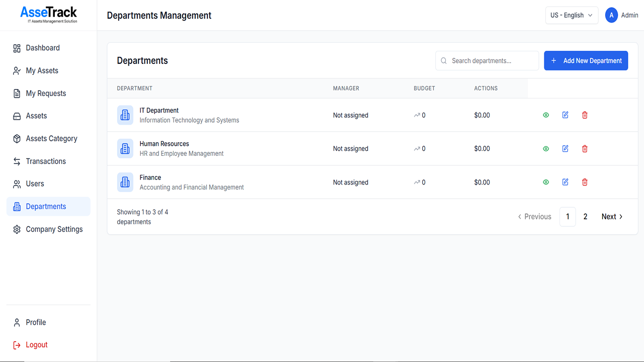Click the IT Department building icon
Screen dimensions: 644x362
(x=125, y=115)
